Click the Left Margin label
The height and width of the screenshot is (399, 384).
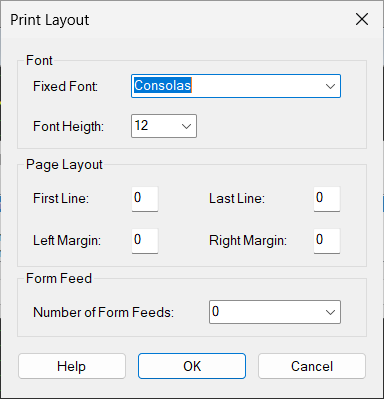[x=67, y=240]
